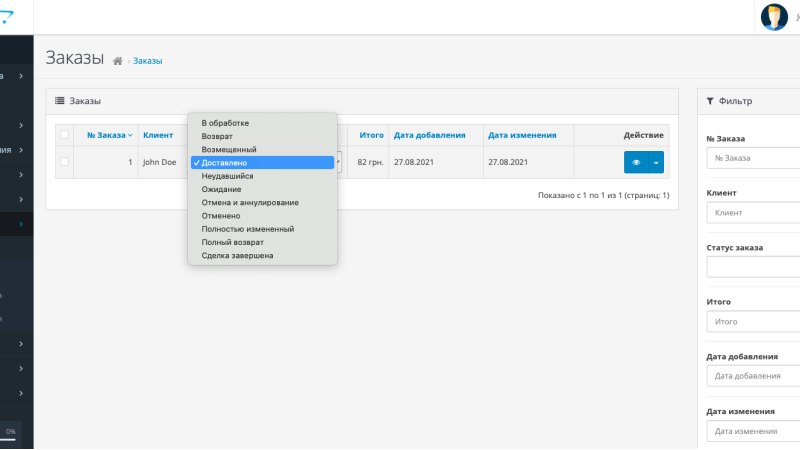Click the list icon beside 'Заказы' panel title

point(60,101)
